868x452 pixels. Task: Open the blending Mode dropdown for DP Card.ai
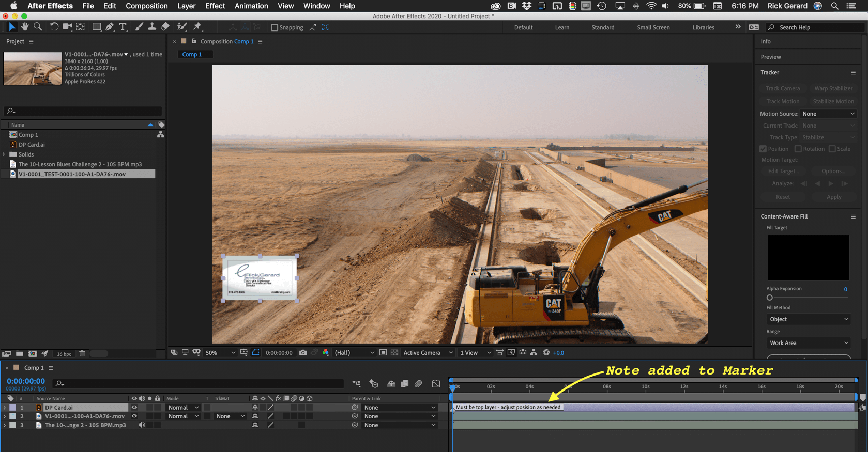pyautogui.click(x=183, y=408)
